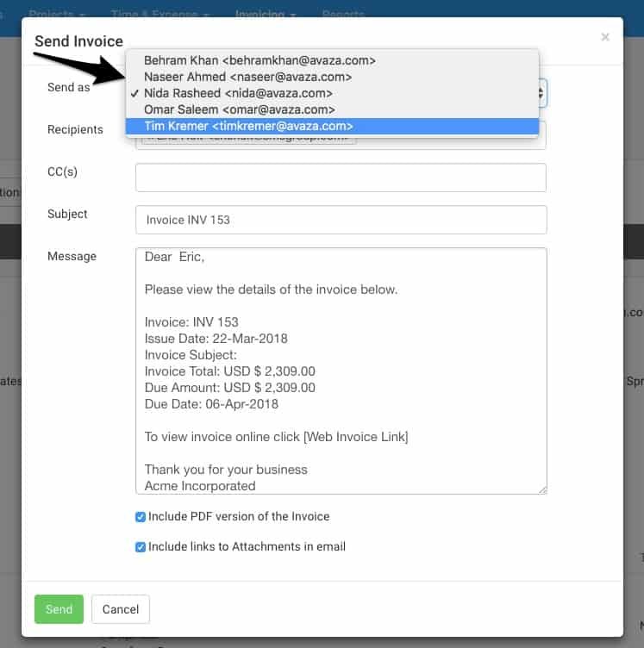Close the Send Invoice dialog with X

605,37
